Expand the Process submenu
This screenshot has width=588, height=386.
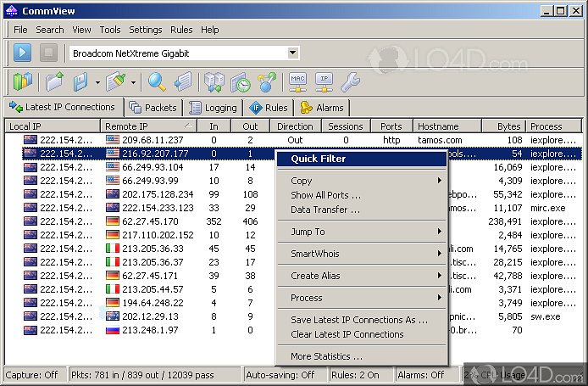[x=362, y=298]
